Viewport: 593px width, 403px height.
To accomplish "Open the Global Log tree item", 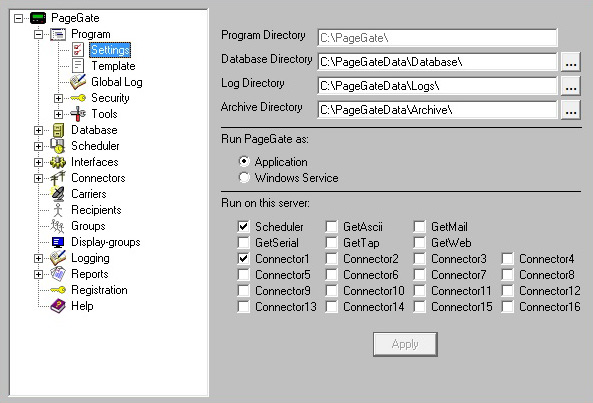I will click(116, 82).
